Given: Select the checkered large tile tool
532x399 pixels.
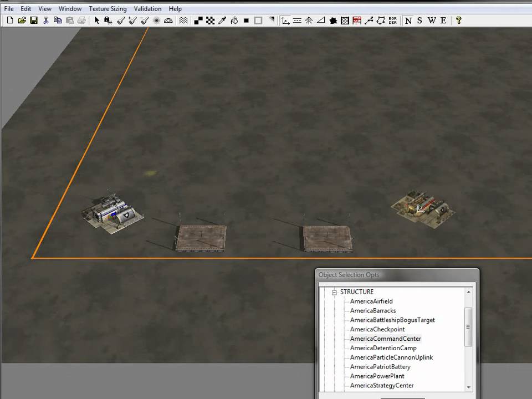Looking at the screenshot, I should (x=211, y=21).
